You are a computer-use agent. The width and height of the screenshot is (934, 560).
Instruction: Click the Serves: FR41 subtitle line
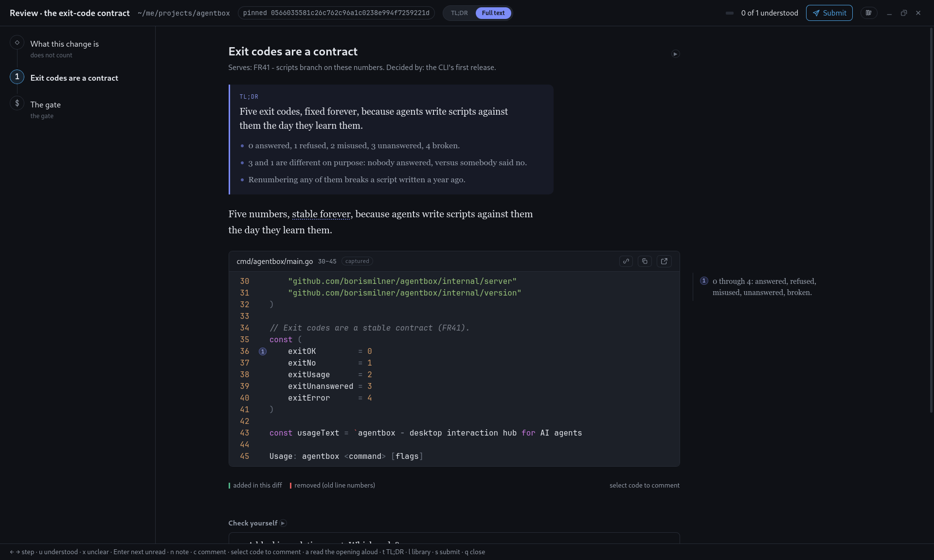click(x=362, y=68)
